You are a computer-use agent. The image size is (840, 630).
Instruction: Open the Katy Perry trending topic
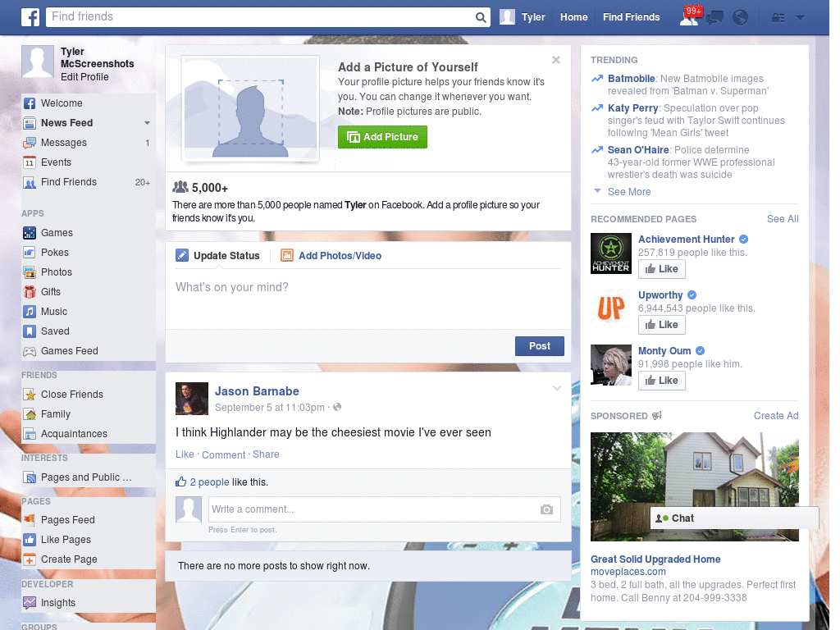[x=632, y=108]
